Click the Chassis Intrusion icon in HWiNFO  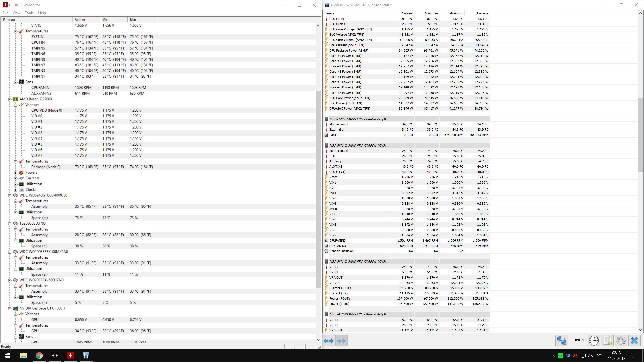pos(326,251)
